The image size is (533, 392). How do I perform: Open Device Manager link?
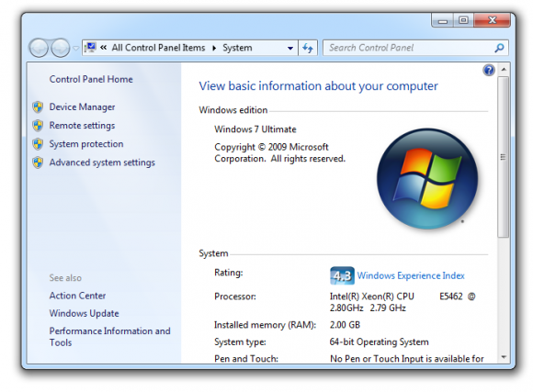coord(83,107)
